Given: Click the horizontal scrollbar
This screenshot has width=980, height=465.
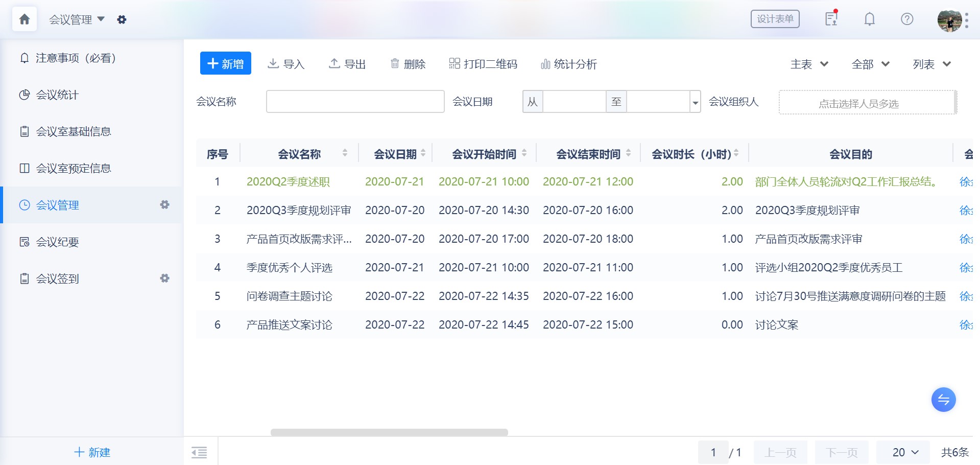Looking at the screenshot, I should 389,432.
